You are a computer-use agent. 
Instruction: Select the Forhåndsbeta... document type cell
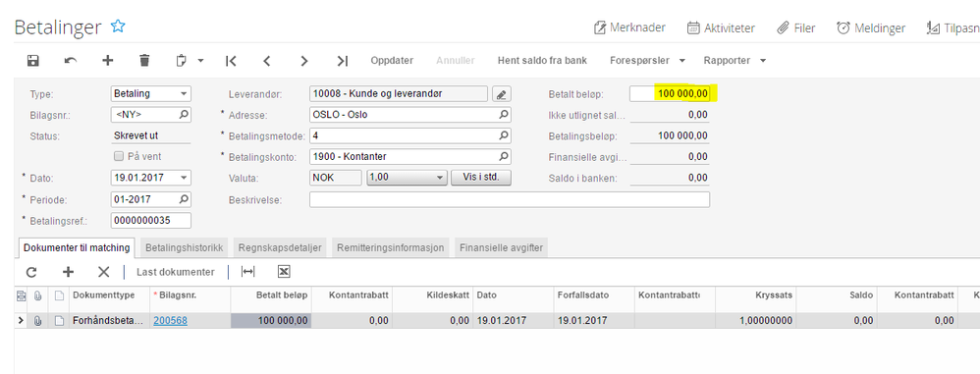pos(110,321)
